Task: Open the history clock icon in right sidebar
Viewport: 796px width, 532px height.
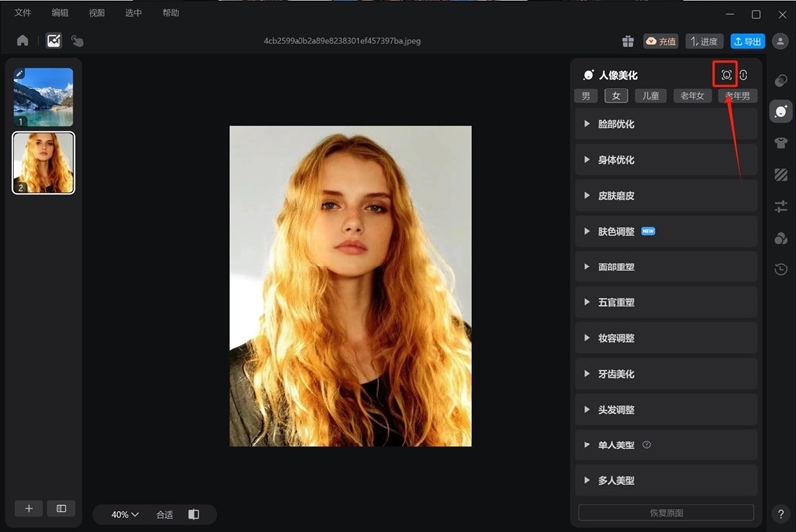Action: [x=781, y=269]
